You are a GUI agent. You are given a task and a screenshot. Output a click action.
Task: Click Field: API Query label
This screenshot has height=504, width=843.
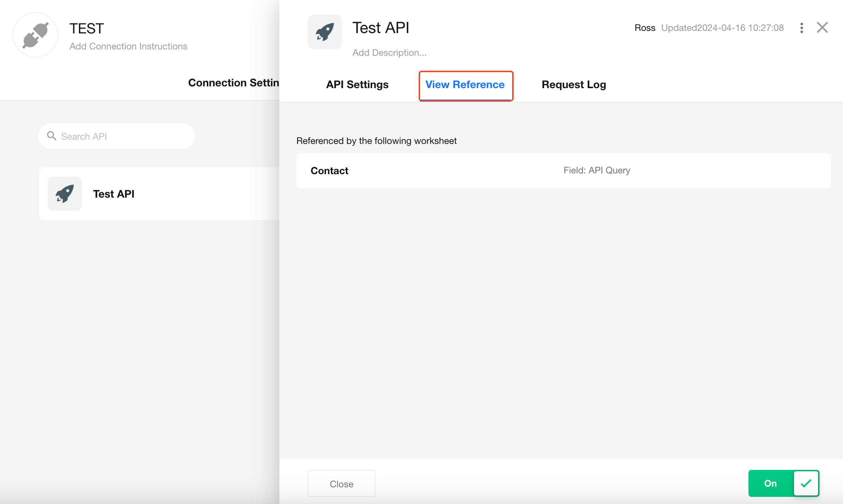597,170
